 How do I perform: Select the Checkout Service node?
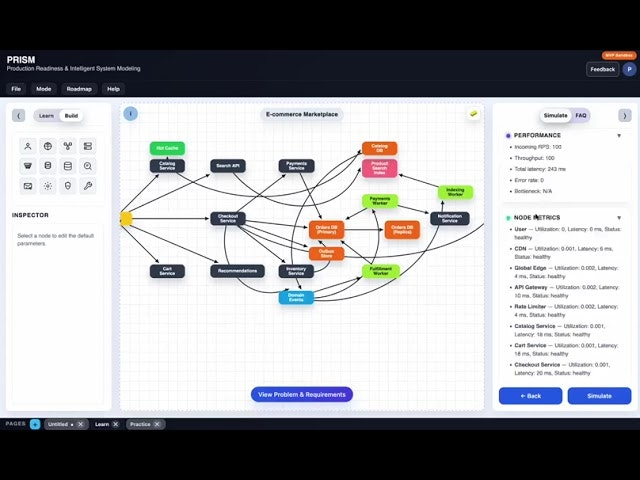click(x=228, y=218)
